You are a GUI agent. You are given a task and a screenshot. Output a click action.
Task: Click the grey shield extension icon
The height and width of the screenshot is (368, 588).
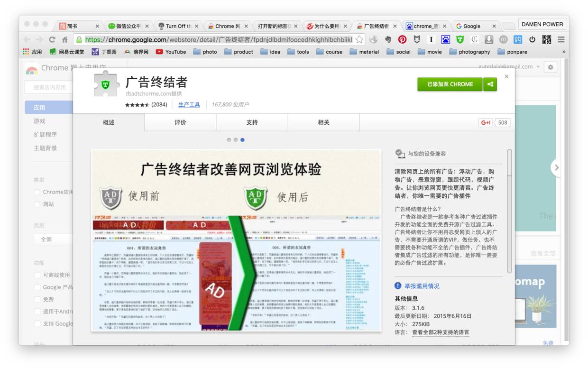click(417, 40)
